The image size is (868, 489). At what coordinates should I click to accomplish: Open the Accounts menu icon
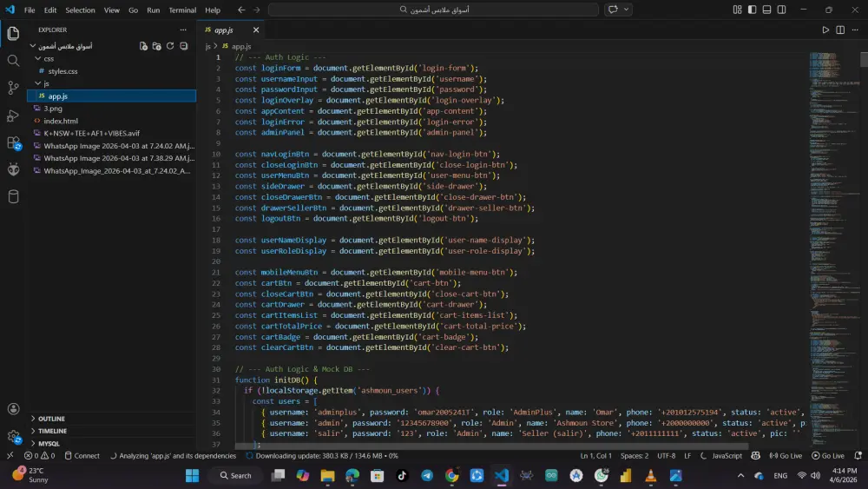pos(13,409)
